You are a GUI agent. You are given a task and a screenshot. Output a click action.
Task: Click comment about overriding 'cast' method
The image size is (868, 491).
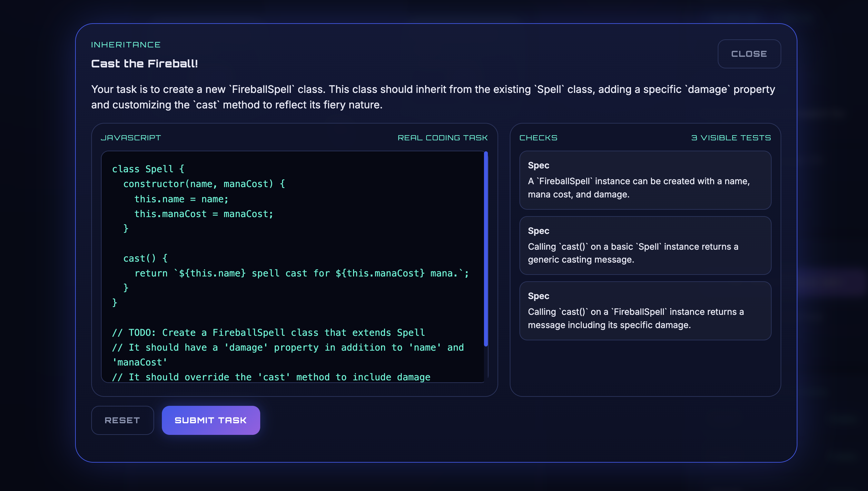click(x=271, y=377)
